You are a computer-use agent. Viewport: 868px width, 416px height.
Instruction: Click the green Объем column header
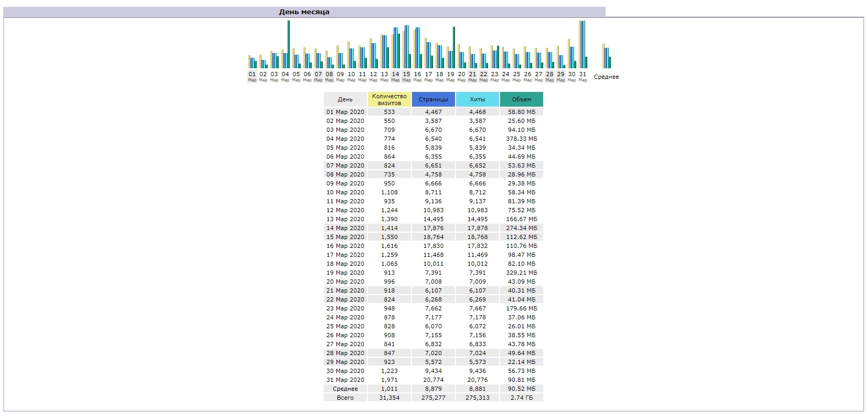point(521,99)
